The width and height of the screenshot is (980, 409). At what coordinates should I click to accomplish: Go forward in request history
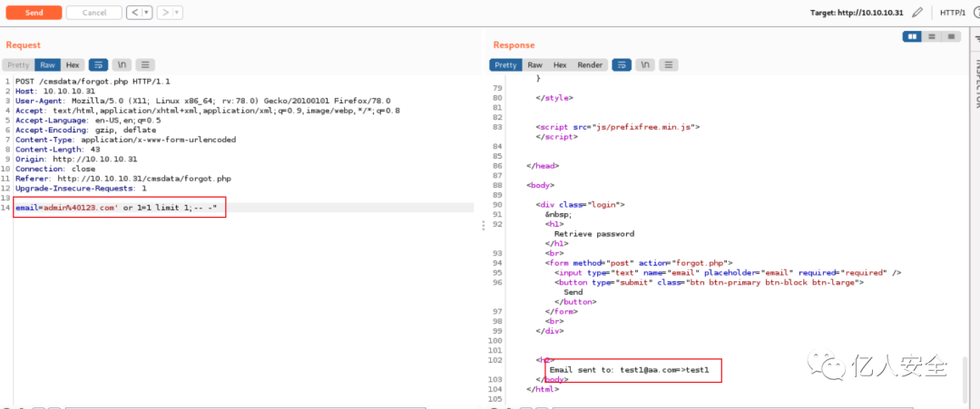(x=163, y=13)
